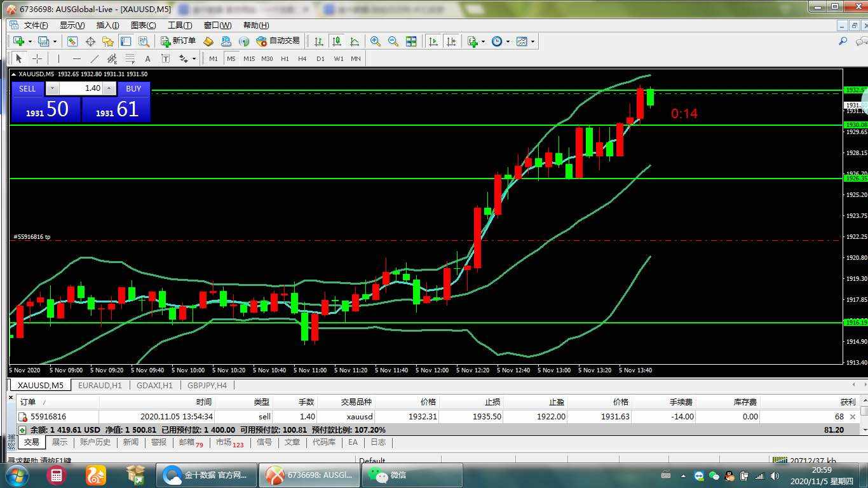Open WeChat 微信 from the taskbar
The width and height of the screenshot is (868, 488).
(412, 475)
